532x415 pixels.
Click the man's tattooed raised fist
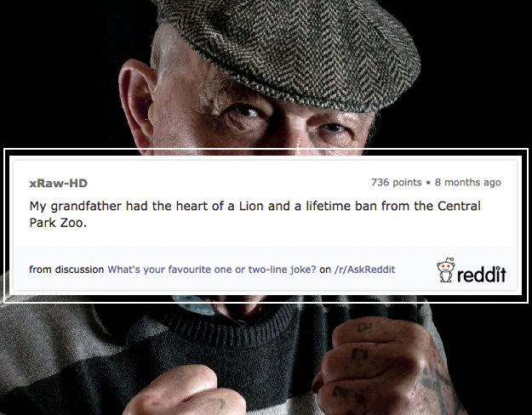pyautogui.click(x=380, y=367)
